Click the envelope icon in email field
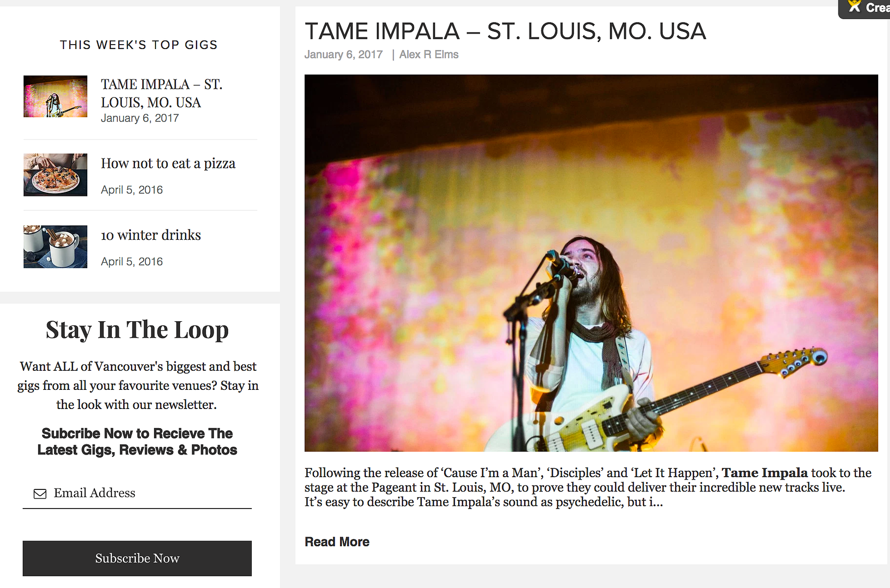 click(x=40, y=493)
